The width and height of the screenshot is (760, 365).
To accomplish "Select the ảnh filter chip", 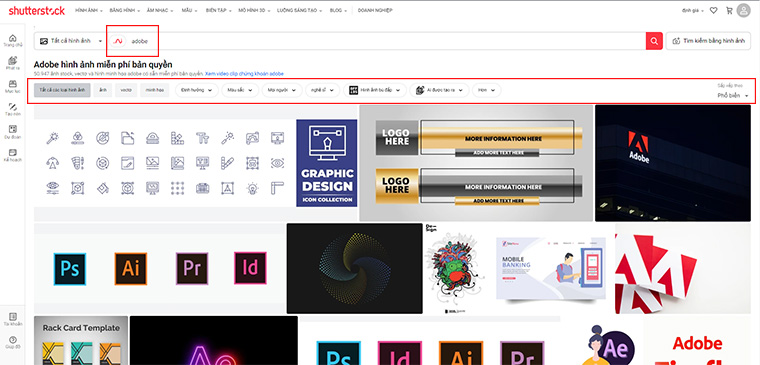I will pyautogui.click(x=102, y=90).
